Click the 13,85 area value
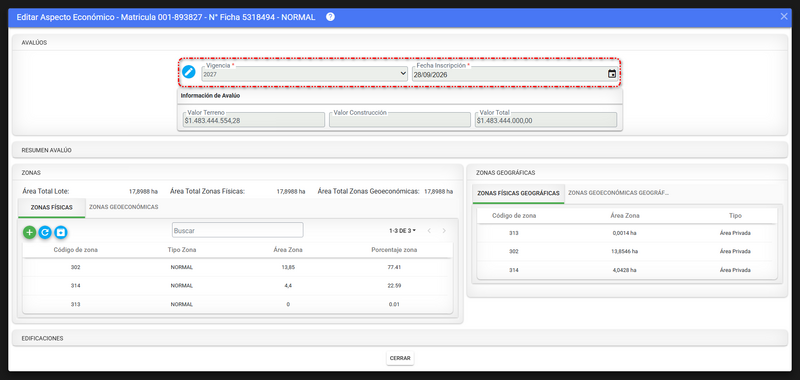Image resolution: width=800 pixels, height=380 pixels. click(x=288, y=267)
